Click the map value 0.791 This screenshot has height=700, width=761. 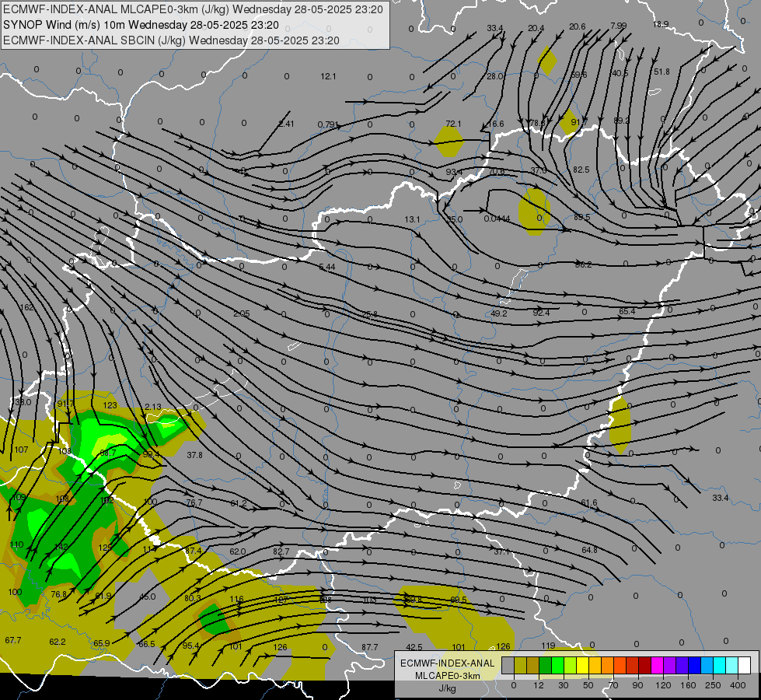point(329,124)
